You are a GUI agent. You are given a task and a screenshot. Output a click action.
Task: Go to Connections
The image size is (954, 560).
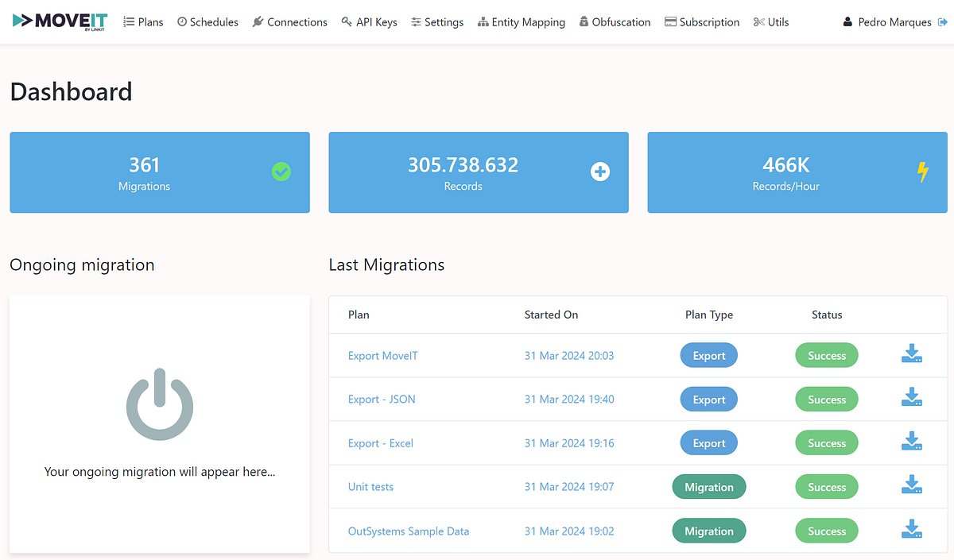[x=289, y=22]
